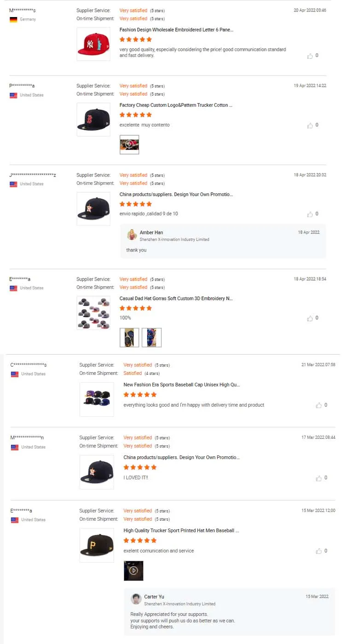Open "Fashion Design Wholesale Embroidered Letter" product link
The height and width of the screenshot is (644, 345).
(x=176, y=30)
